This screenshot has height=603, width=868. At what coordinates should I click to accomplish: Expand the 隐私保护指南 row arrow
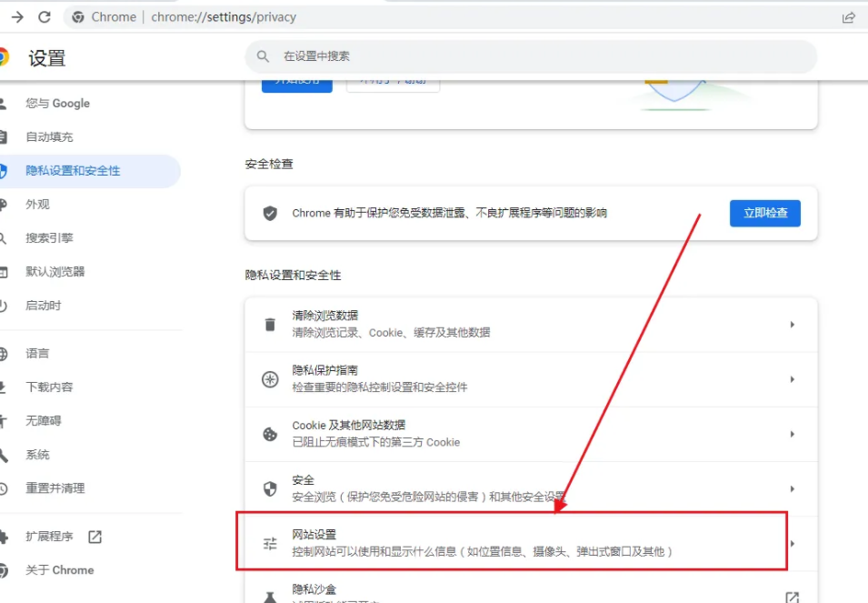click(x=793, y=379)
